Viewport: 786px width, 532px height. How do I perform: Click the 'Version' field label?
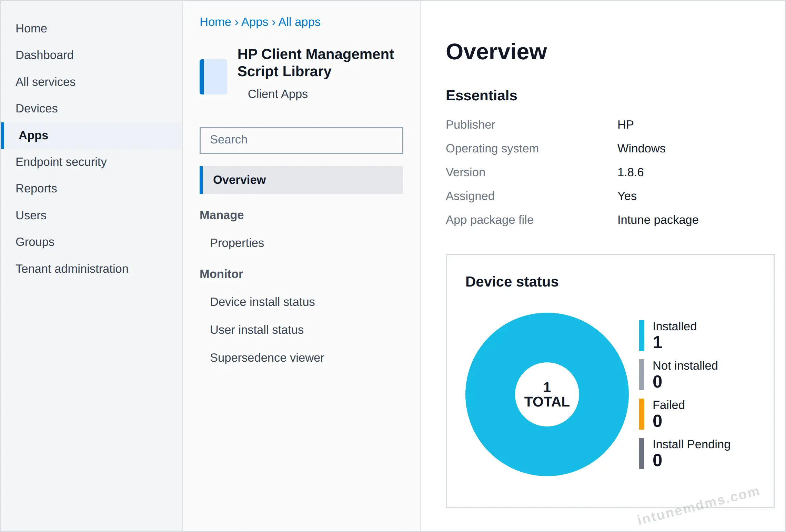[x=465, y=172]
